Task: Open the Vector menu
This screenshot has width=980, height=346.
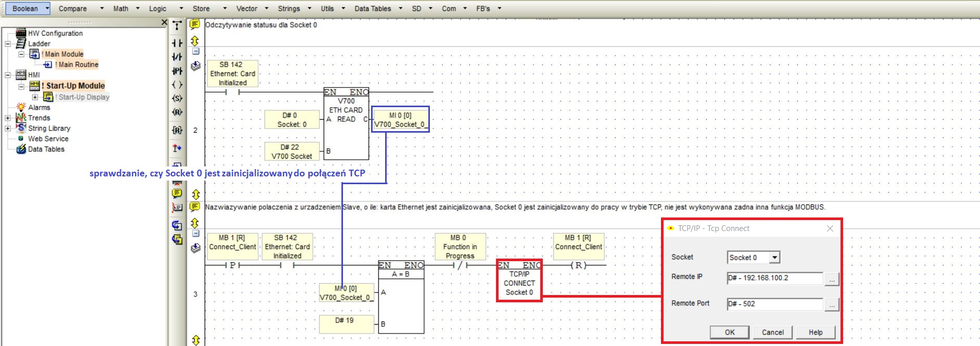Action: (247, 8)
